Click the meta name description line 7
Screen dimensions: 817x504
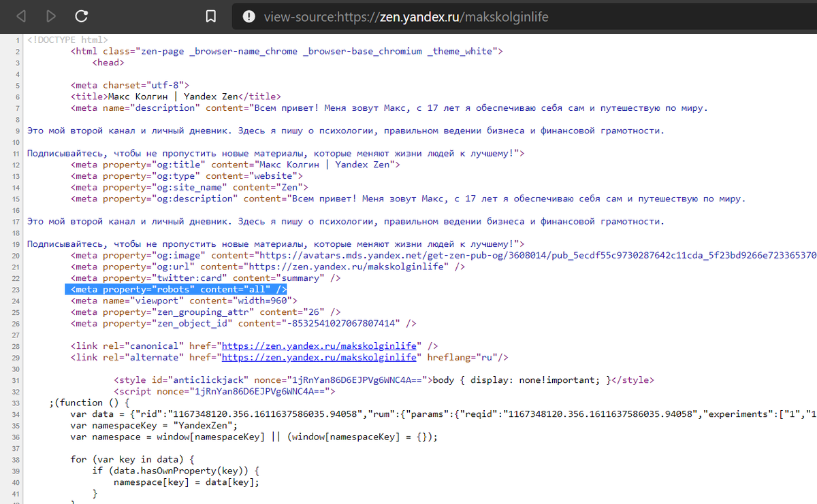tap(389, 107)
